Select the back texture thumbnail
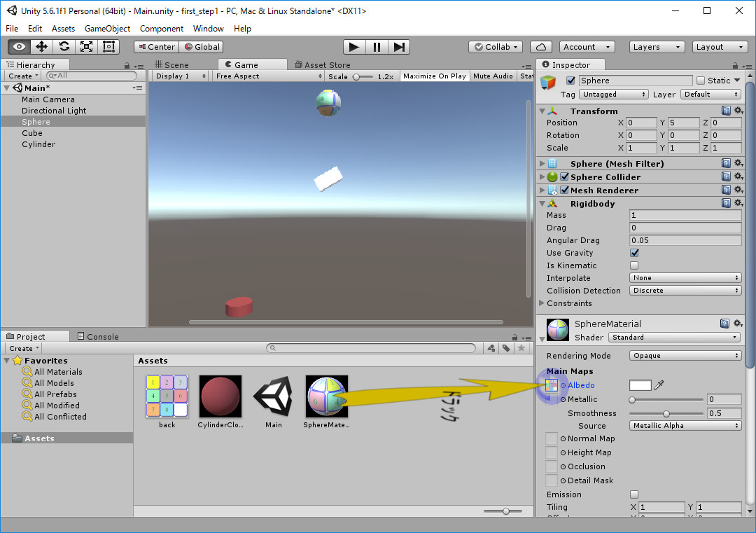This screenshot has width=756, height=533. (x=167, y=397)
